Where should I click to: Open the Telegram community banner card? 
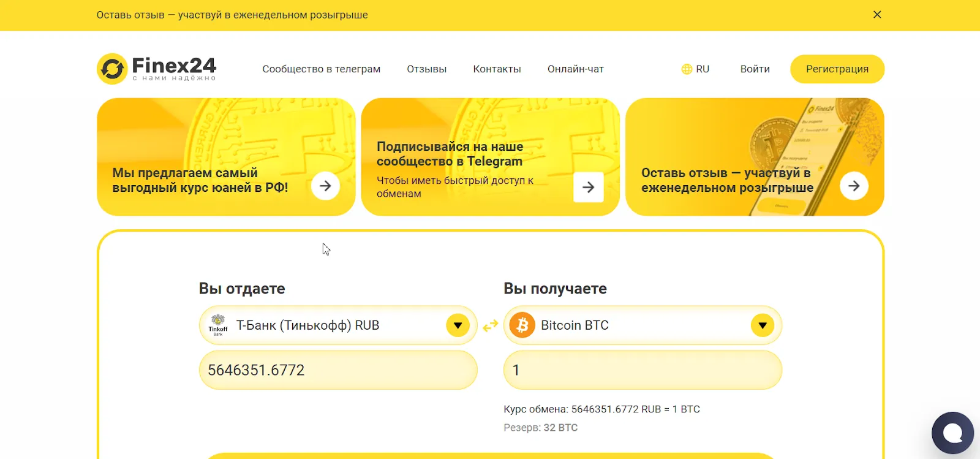pyautogui.click(x=490, y=157)
